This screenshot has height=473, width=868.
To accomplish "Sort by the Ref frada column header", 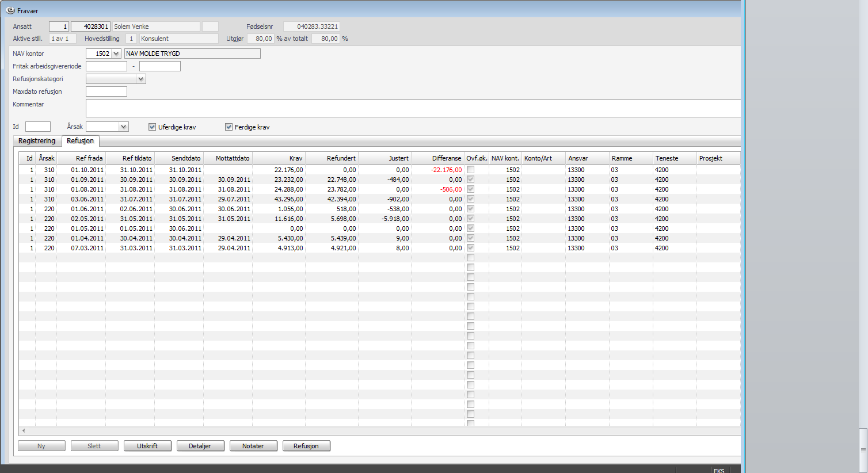I will 81,158.
